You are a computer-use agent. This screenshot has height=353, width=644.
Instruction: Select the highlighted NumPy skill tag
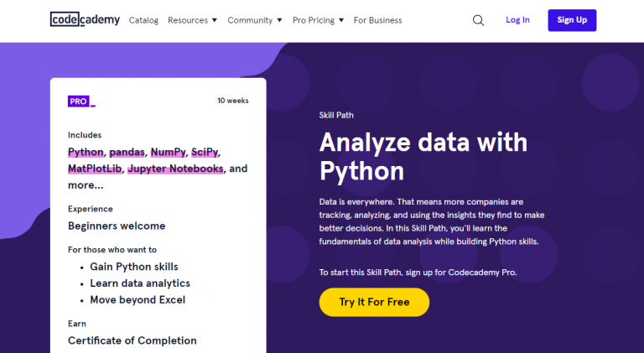(167, 152)
